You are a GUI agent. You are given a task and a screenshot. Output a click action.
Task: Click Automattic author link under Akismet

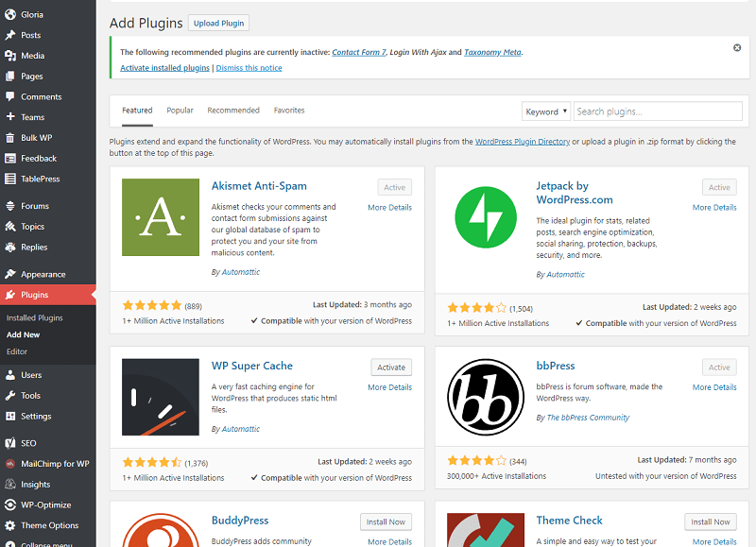pos(241,272)
